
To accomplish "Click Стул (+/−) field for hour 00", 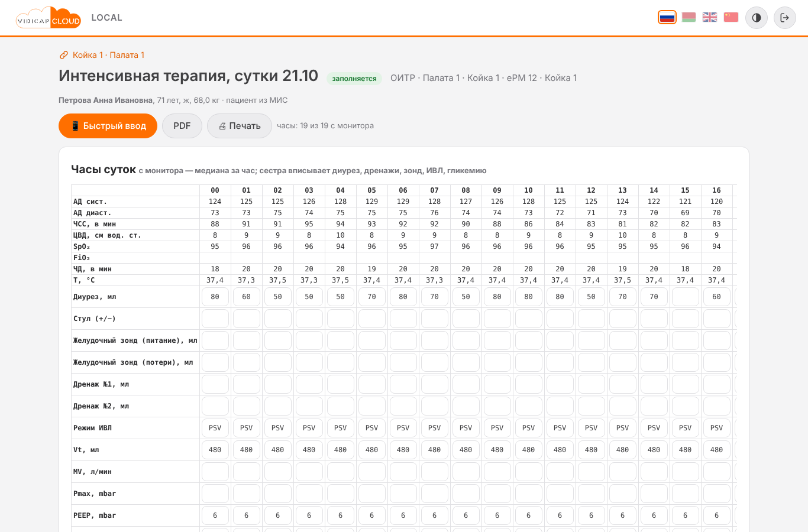I will tap(215, 319).
